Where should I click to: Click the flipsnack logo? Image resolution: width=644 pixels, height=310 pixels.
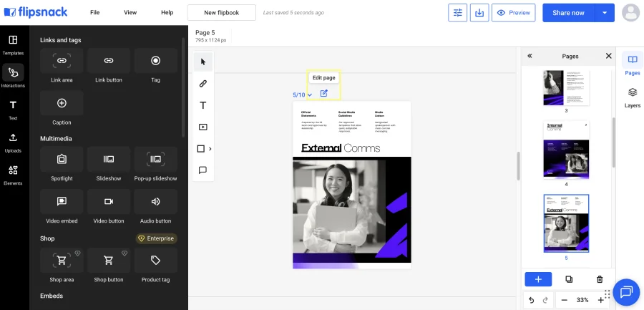click(x=36, y=12)
